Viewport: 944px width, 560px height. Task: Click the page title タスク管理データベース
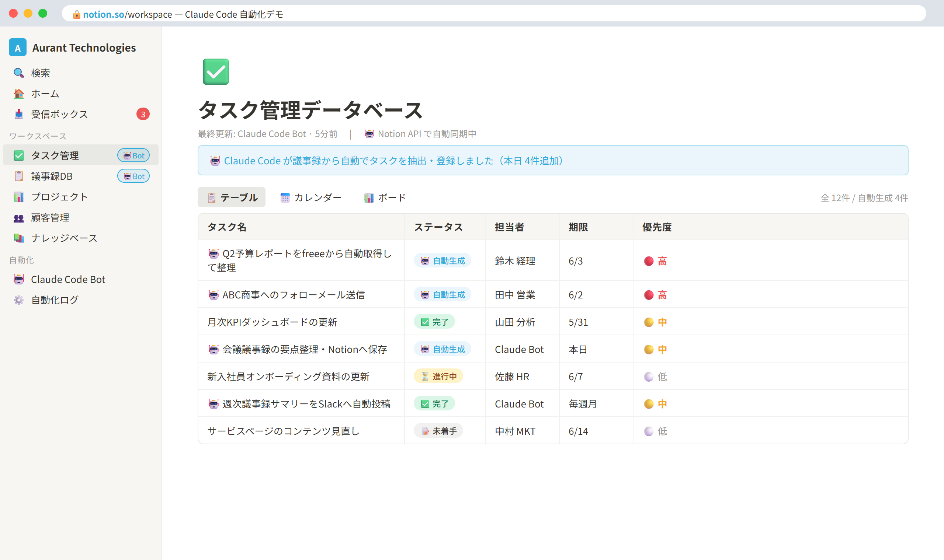(x=310, y=110)
